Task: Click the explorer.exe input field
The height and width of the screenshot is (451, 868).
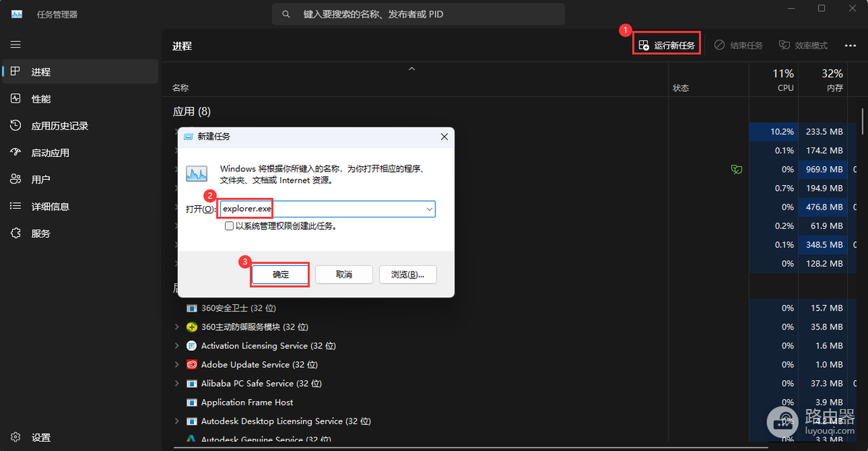Action: pyautogui.click(x=327, y=209)
